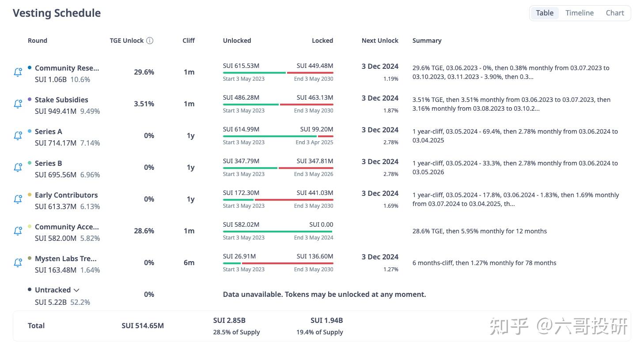This screenshot has width=644, height=352.
Task: Click the Early Contributors round name
Action: [x=66, y=195]
